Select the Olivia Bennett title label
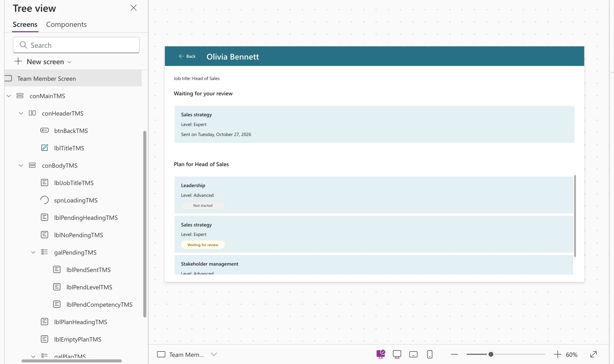Viewport: 614px width, 364px height. 233,56
